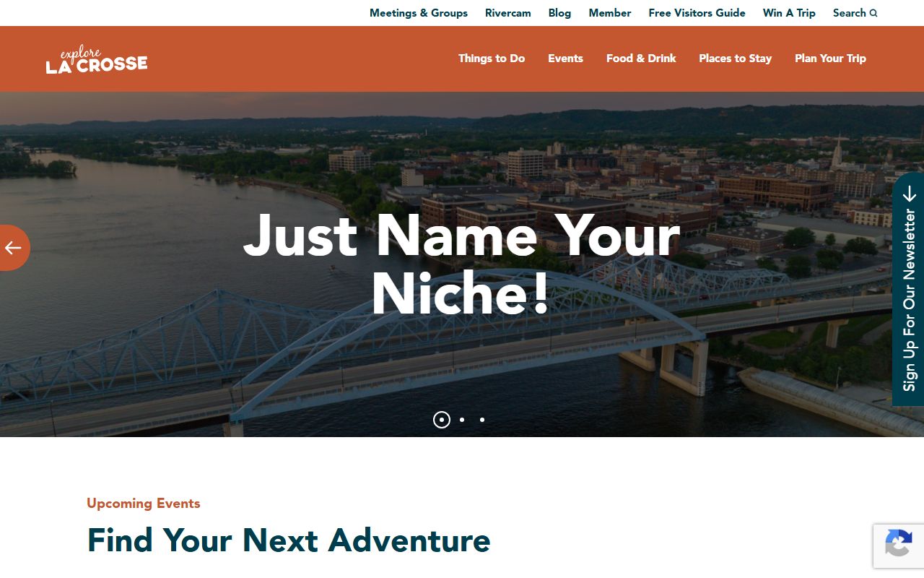Switch to the third carousel slide dot

482,420
